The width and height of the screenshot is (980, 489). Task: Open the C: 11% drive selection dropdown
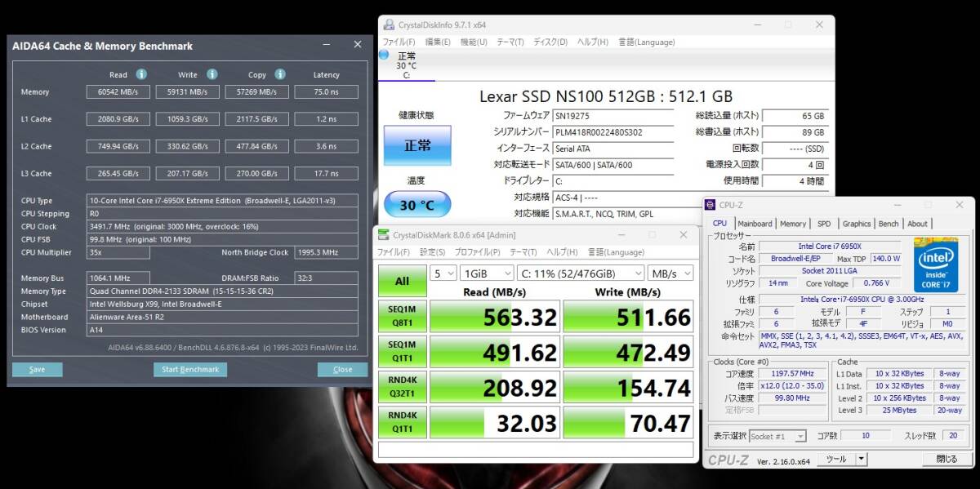(580, 273)
